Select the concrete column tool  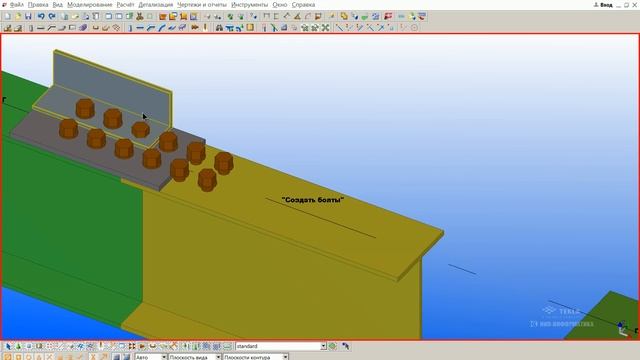[31, 28]
